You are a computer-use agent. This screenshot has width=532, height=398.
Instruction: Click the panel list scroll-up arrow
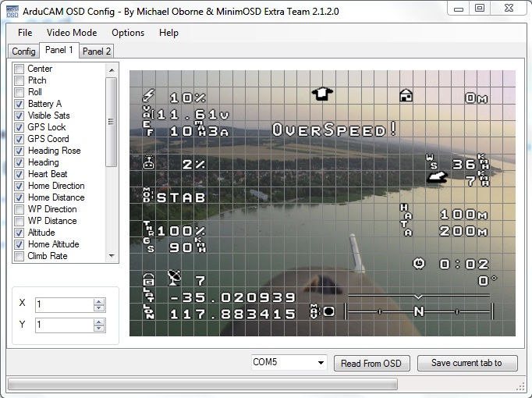click(x=112, y=70)
